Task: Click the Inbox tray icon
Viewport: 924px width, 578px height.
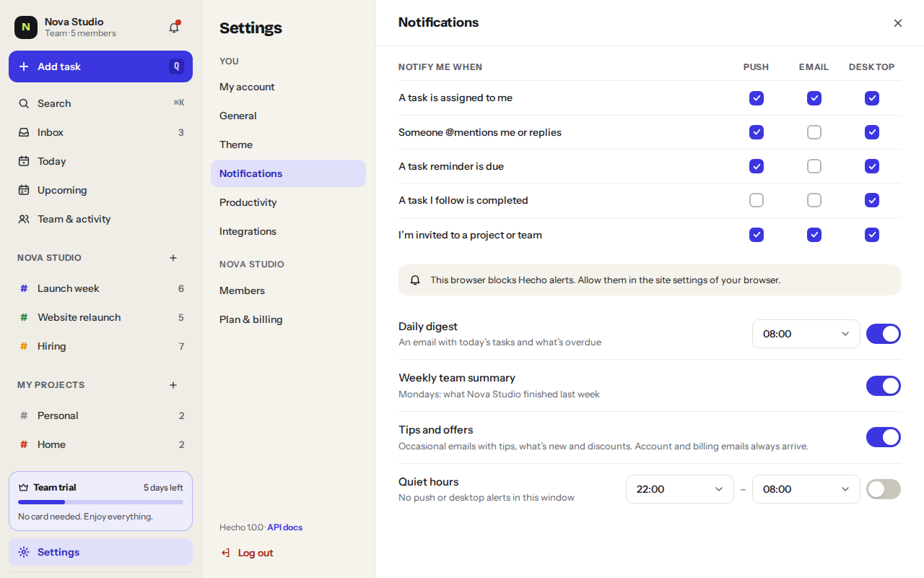Action: 24,132
